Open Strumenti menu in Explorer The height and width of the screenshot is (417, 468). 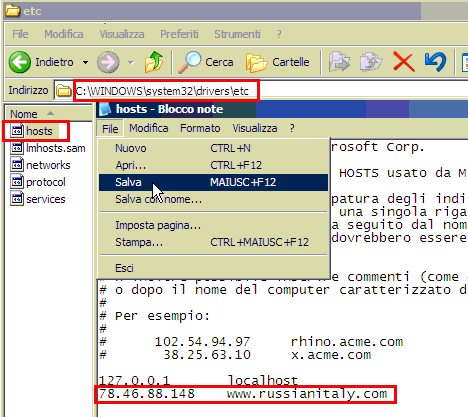(237, 34)
